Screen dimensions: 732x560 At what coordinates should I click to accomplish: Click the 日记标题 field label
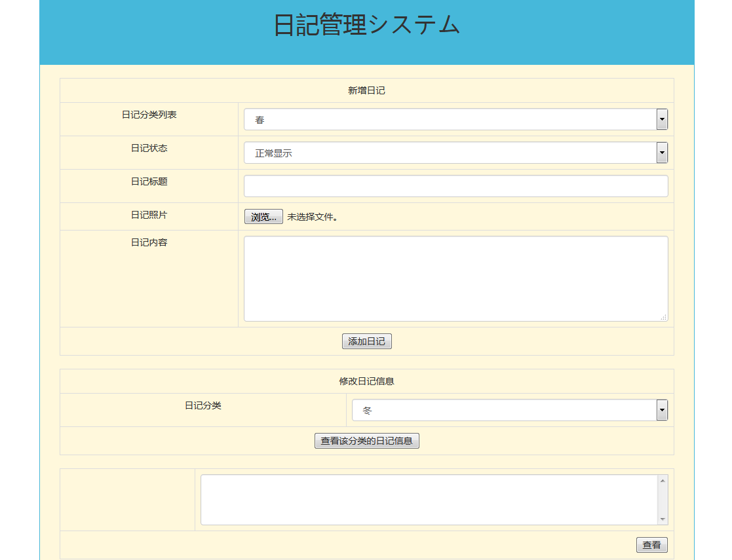[x=149, y=181]
